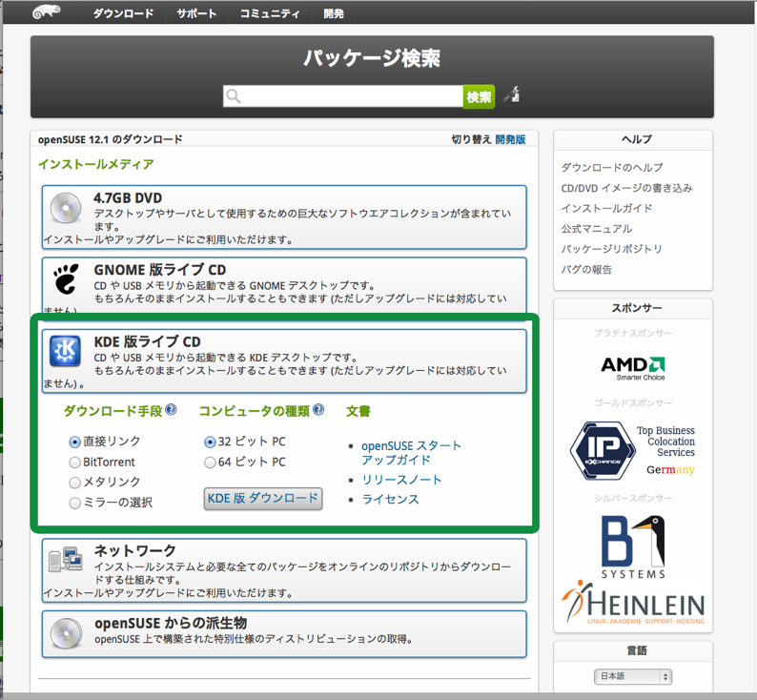757x700 pixels.
Task: Open ライセンス link
Action: tap(391, 499)
